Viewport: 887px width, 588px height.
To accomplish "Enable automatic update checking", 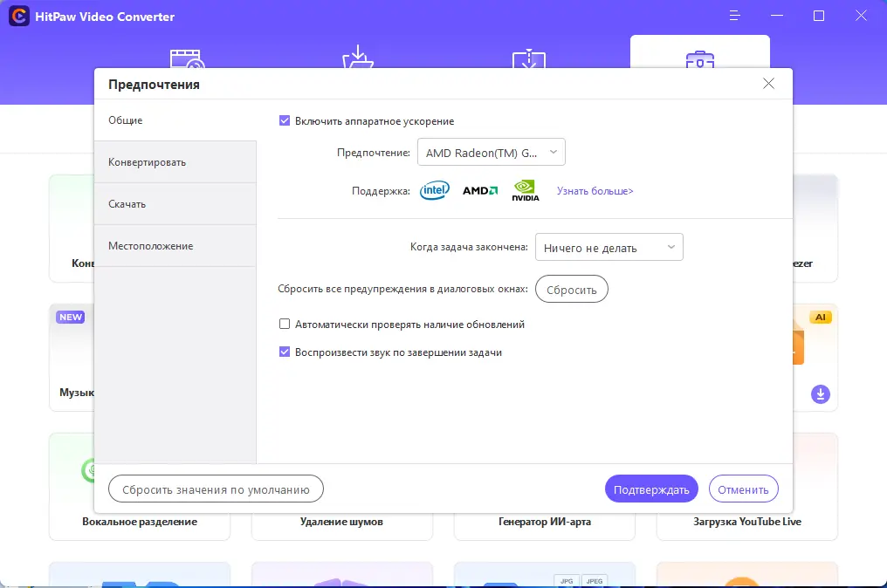I will [284, 324].
